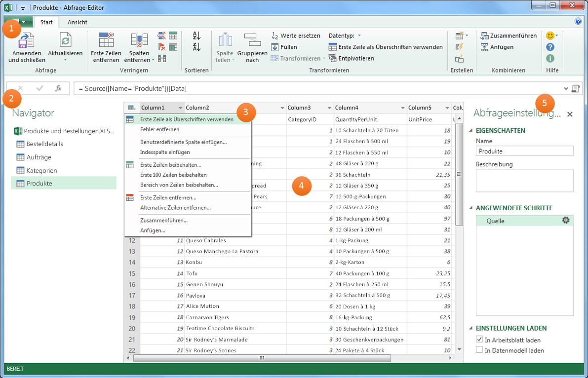Viewport: 588px width, 378px height.
Task: Click Anfügen in the Kombinieren ribbon group
Action: (497, 47)
